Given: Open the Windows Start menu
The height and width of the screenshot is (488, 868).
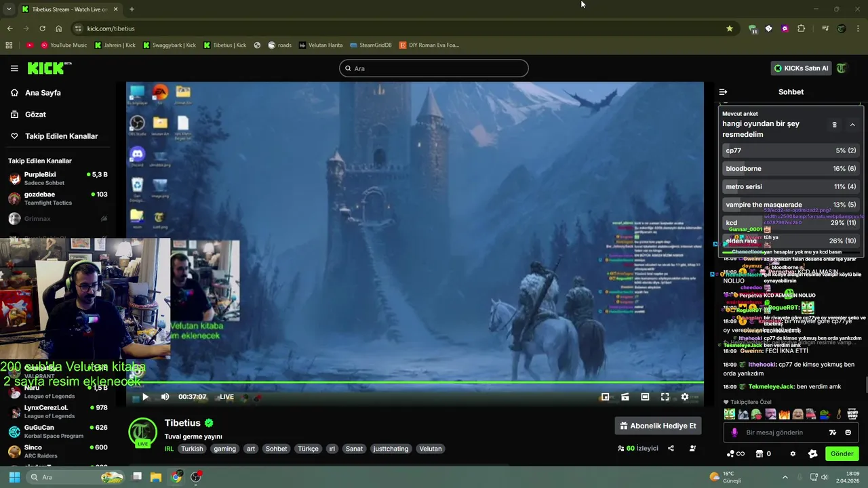Looking at the screenshot, I should click(14, 477).
